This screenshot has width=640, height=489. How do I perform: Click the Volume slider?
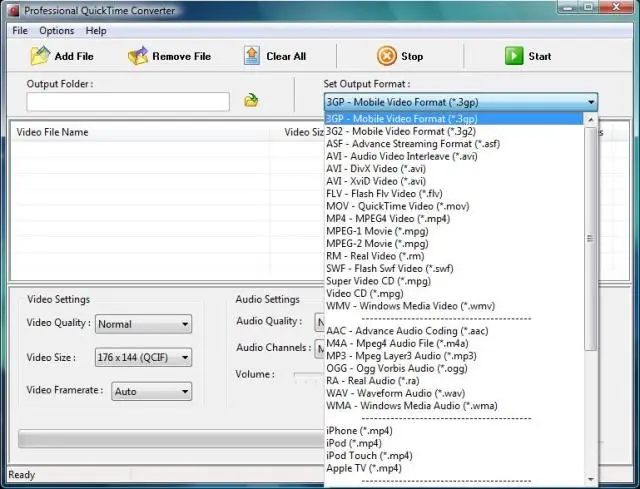(309, 374)
